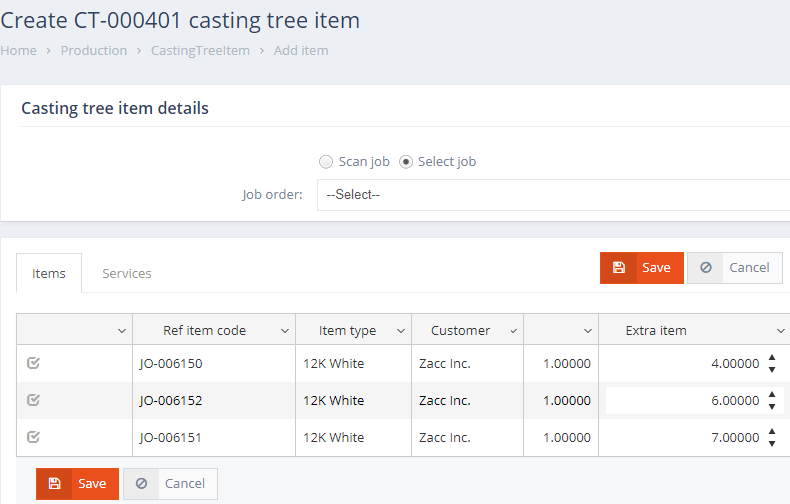Click floppy disk icon on top Save button
The image size is (790, 504).
(x=619, y=268)
